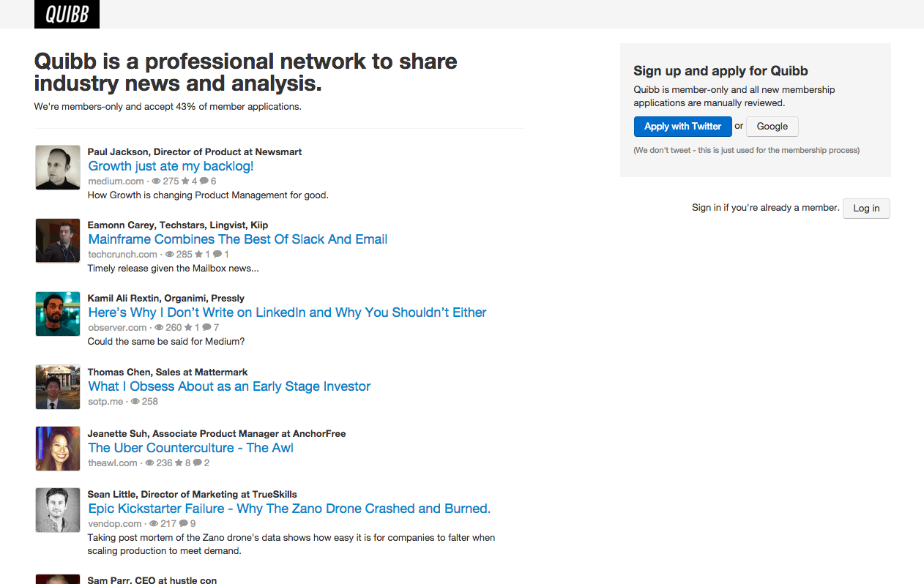Screen dimensions: 924x584
Task: Click comment bubble on Uber Counterculture post
Action: point(198,463)
